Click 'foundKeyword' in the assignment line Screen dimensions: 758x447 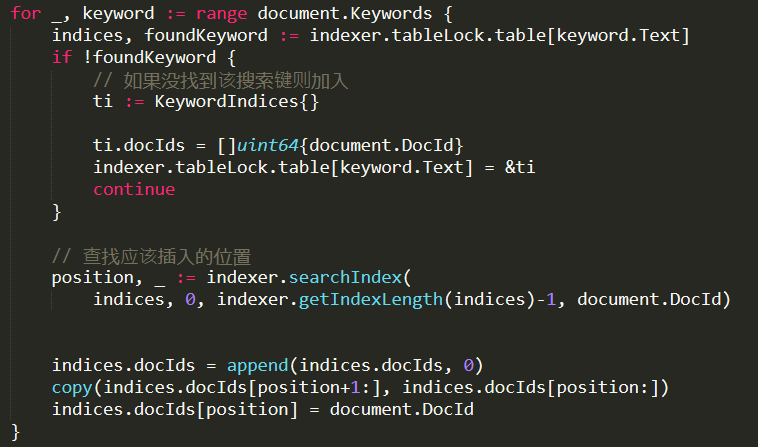tap(206, 35)
